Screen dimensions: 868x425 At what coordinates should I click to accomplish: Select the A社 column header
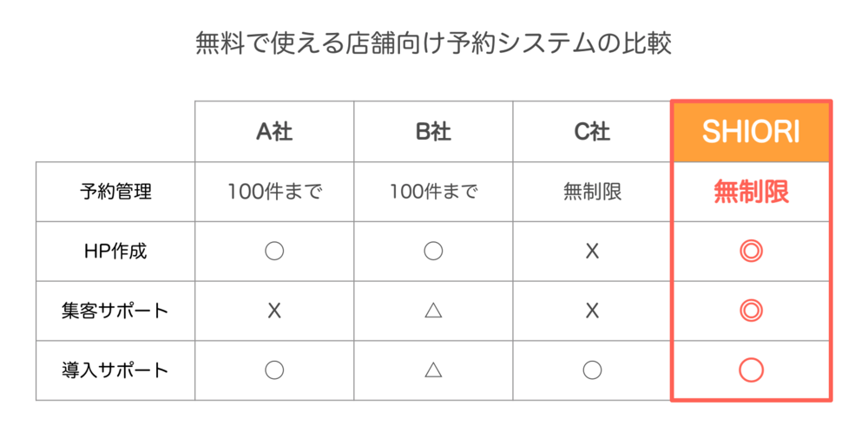pyautogui.click(x=274, y=132)
